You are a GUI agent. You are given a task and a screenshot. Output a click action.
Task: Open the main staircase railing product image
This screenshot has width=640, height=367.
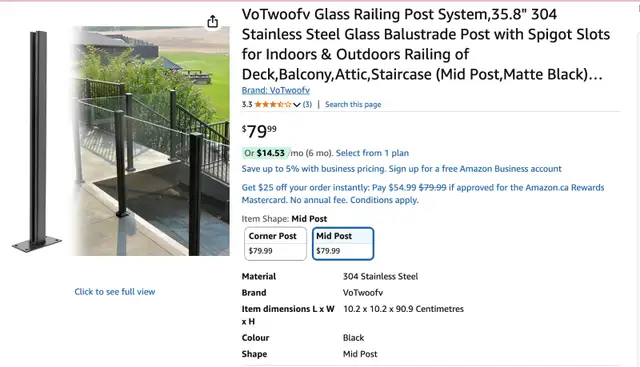pos(151,141)
